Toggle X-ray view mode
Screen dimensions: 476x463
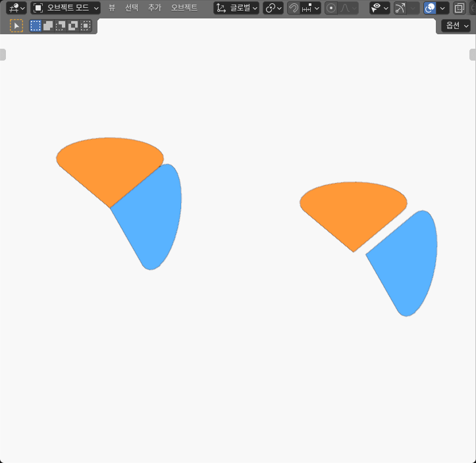[460, 8]
